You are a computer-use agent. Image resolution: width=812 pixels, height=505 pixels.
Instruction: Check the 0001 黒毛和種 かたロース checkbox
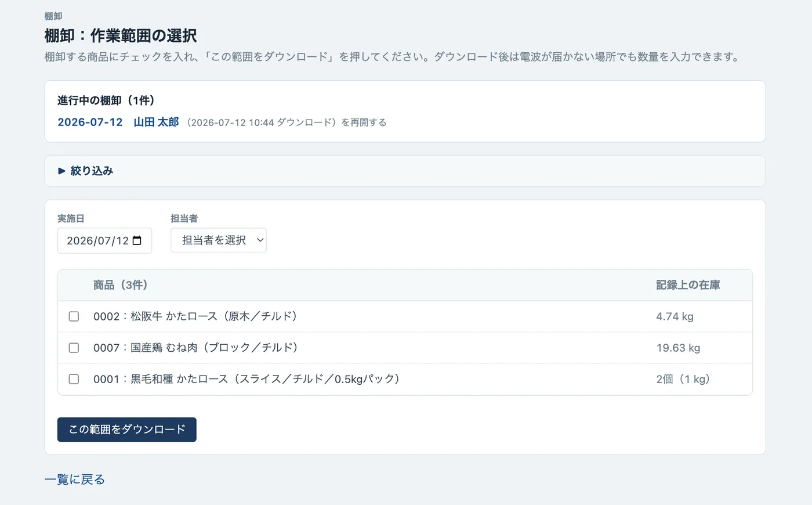click(74, 379)
